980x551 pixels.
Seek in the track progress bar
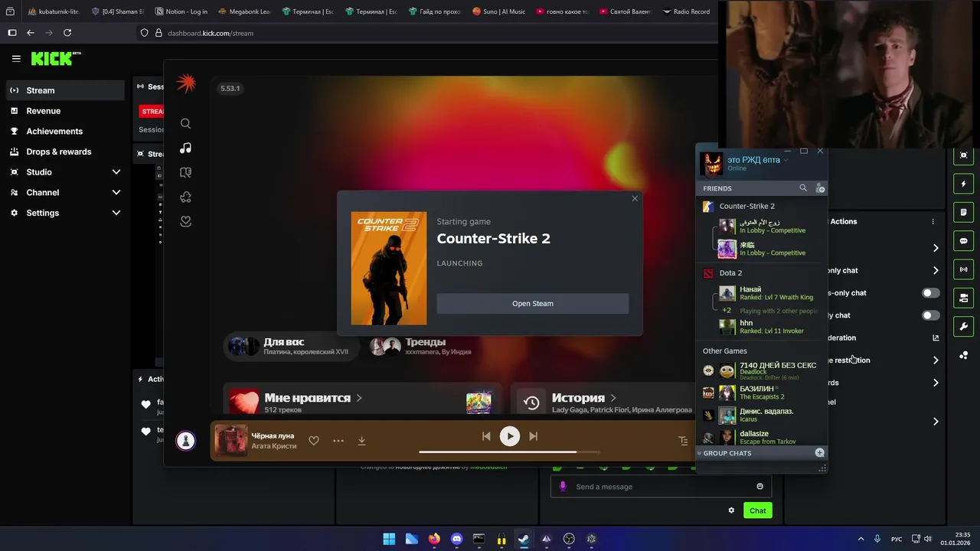509,452
